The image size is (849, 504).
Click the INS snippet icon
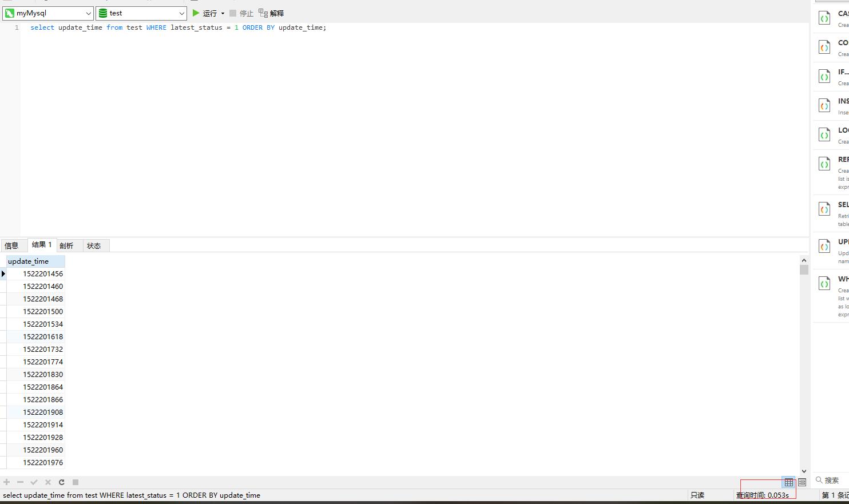click(x=824, y=106)
